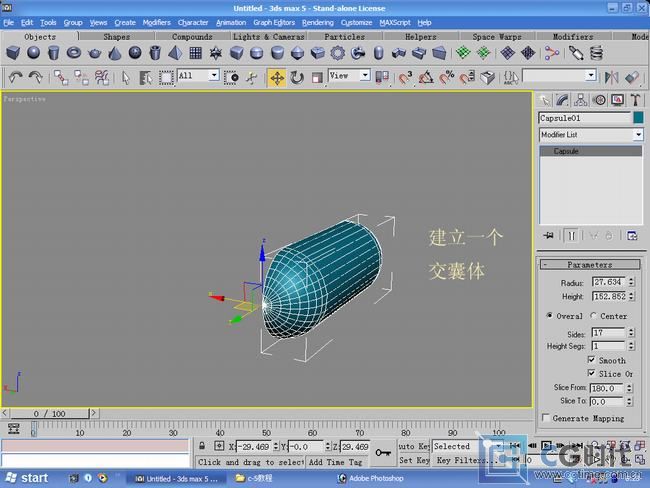Activate the Select Object arrow tool

pyautogui.click(x=126, y=78)
